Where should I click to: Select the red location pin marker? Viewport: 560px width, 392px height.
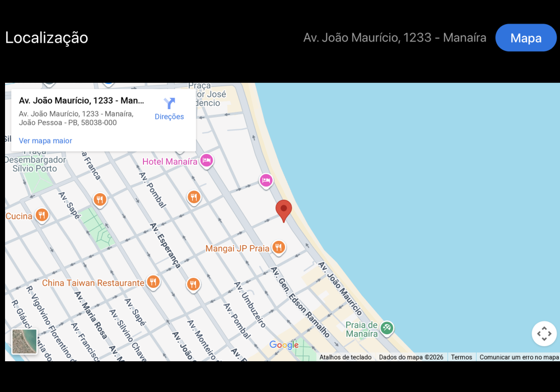pyautogui.click(x=284, y=210)
